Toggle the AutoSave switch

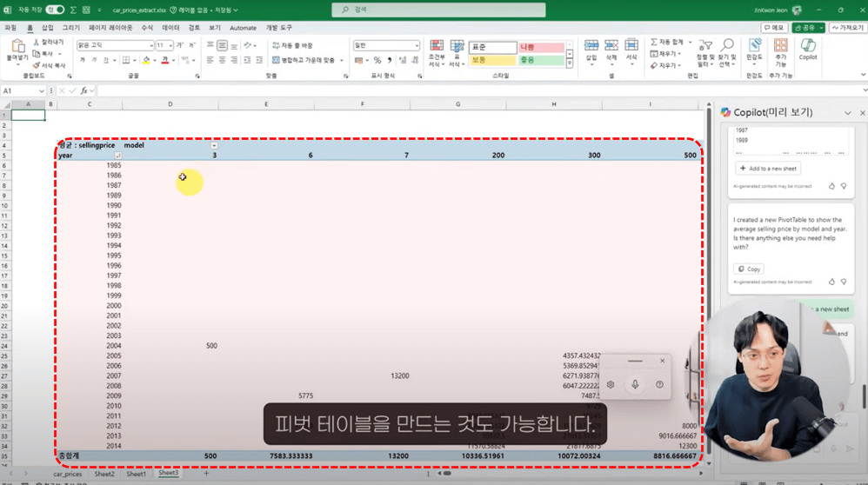click(55, 10)
